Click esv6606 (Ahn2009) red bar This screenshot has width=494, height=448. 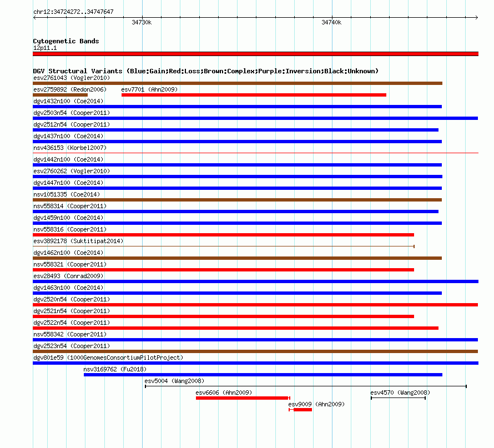[x=243, y=398]
